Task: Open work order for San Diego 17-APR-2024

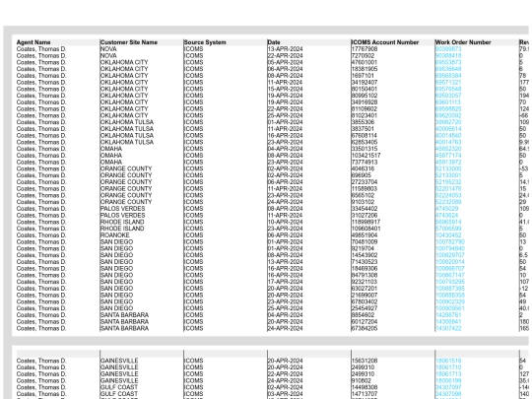Action: tap(450, 282)
